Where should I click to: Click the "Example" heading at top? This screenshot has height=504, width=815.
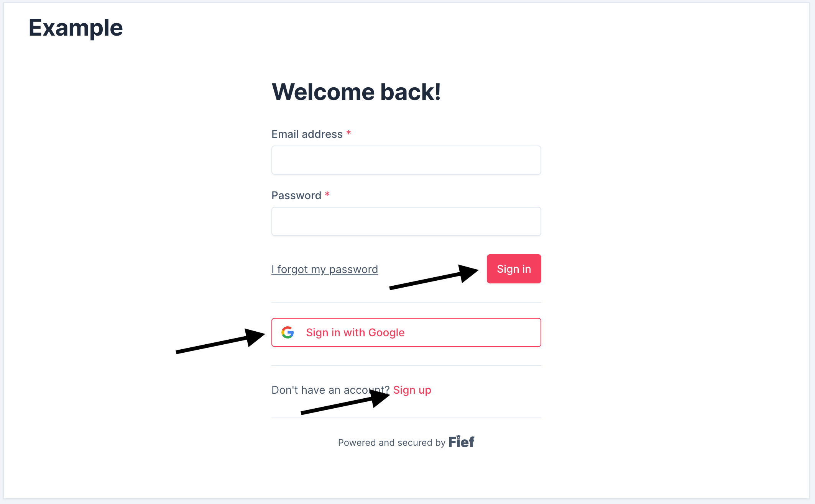pyautogui.click(x=76, y=28)
